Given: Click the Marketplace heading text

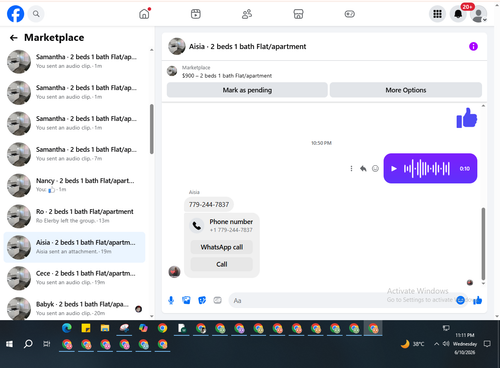Looking at the screenshot, I should coord(54,38).
